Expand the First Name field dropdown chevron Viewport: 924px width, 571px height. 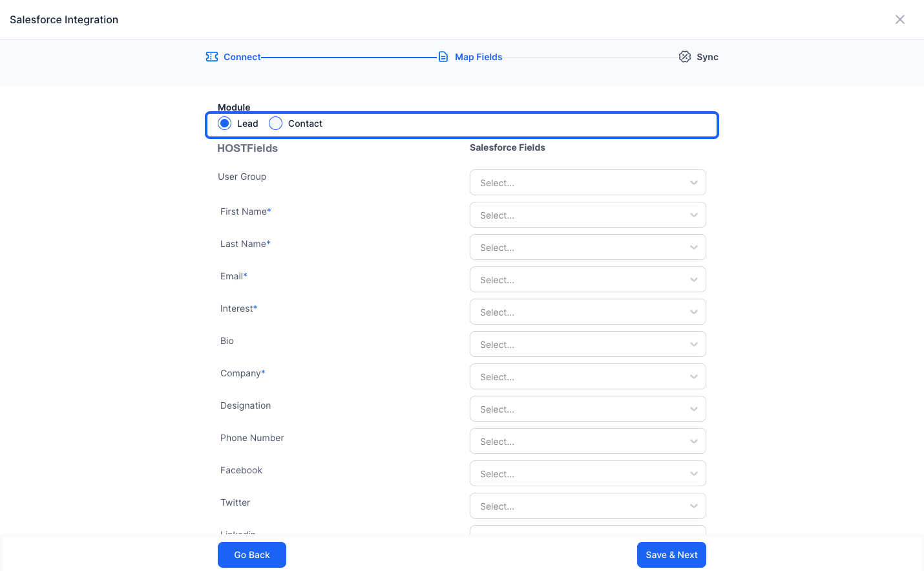pyautogui.click(x=694, y=215)
